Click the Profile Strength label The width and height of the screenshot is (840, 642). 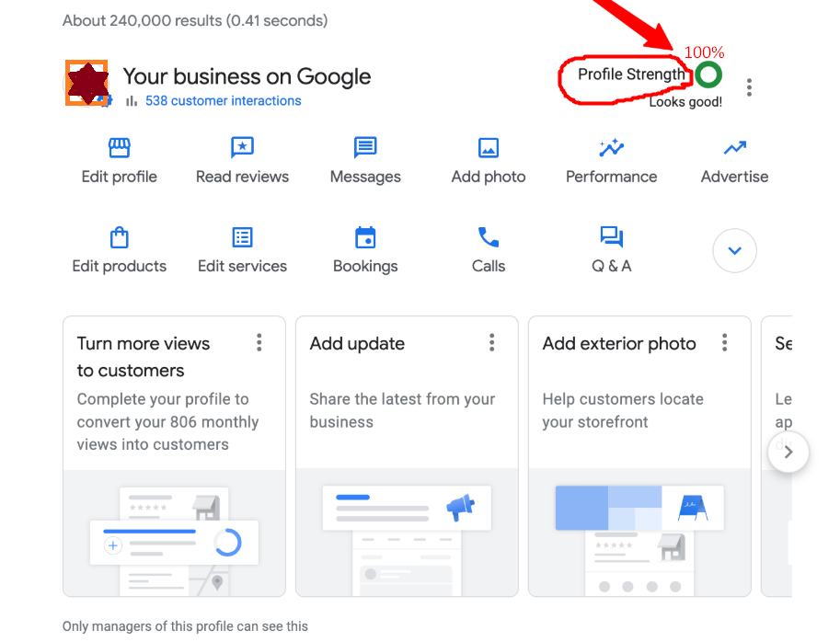631,75
